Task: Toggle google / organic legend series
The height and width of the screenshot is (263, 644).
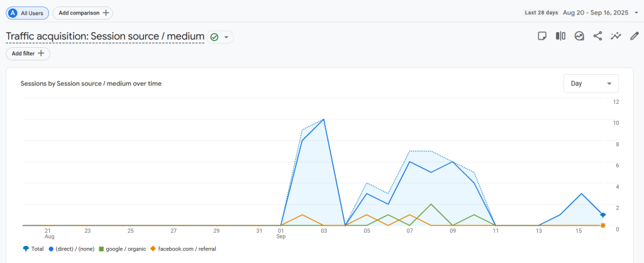Action: coord(123,249)
